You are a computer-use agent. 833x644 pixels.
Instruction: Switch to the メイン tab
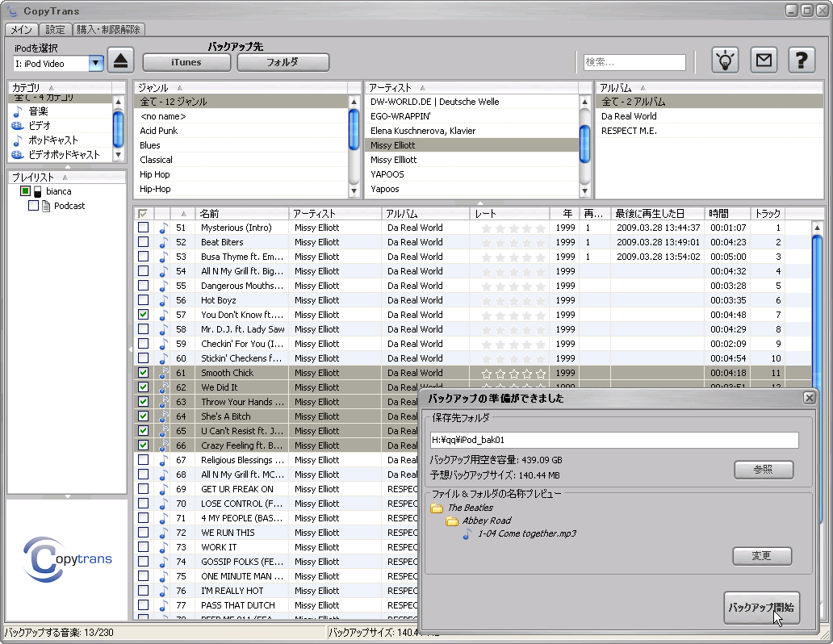pyautogui.click(x=21, y=30)
